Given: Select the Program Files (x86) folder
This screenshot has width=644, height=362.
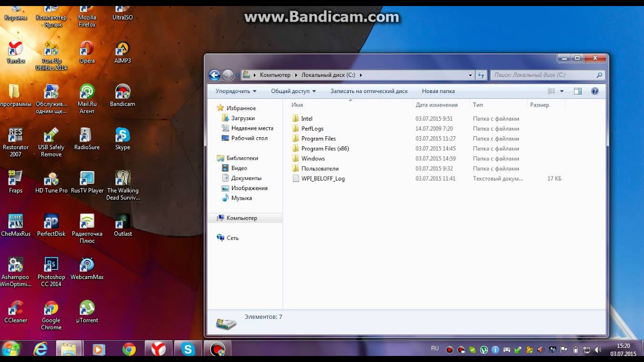Looking at the screenshot, I should coord(320,149).
